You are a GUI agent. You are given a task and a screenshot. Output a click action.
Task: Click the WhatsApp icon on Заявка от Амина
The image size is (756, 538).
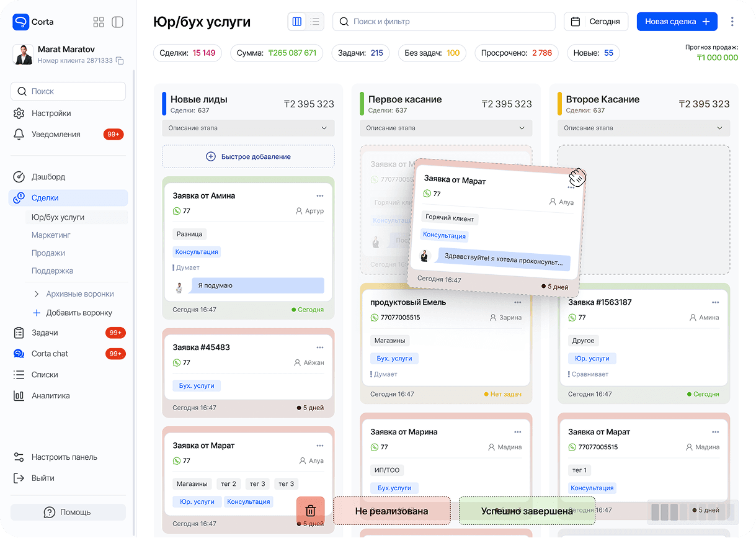pyautogui.click(x=178, y=211)
